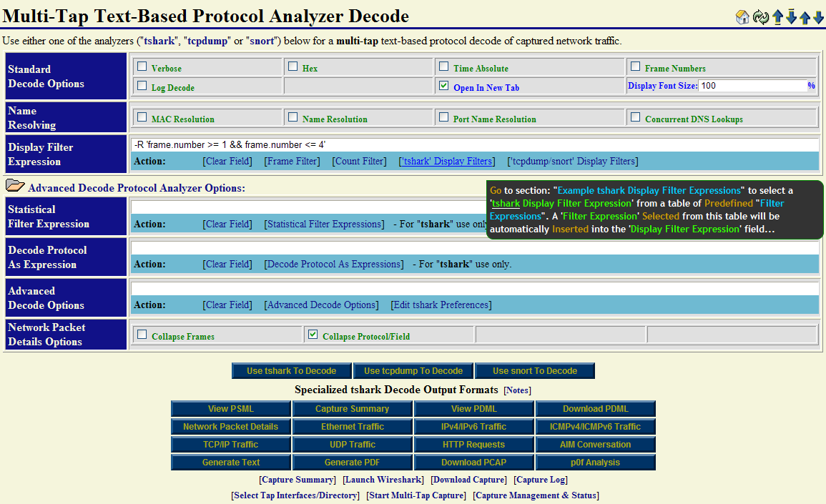Click the dark blue Capture Summary button
The width and height of the screenshot is (826, 504).
pyautogui.click(x=352, y=409)
